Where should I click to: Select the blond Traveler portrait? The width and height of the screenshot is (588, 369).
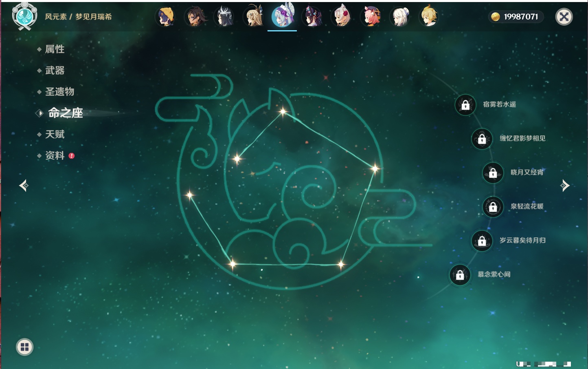429,17
